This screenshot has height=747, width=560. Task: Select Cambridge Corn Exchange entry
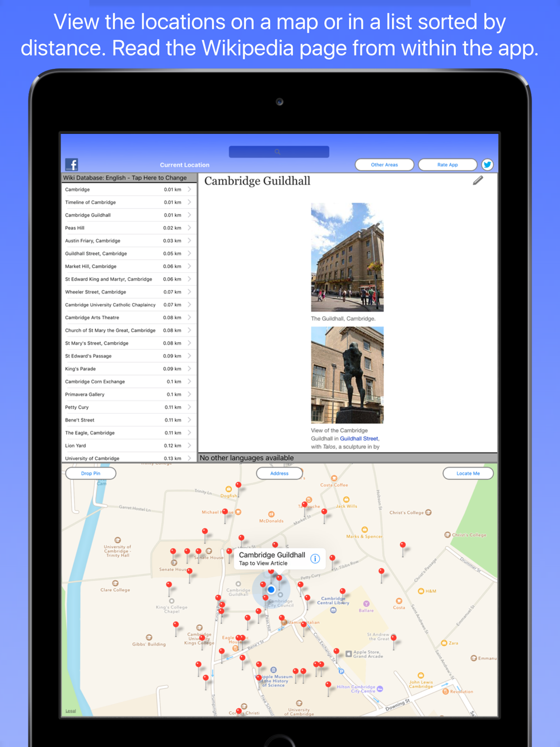click(129, 381)
